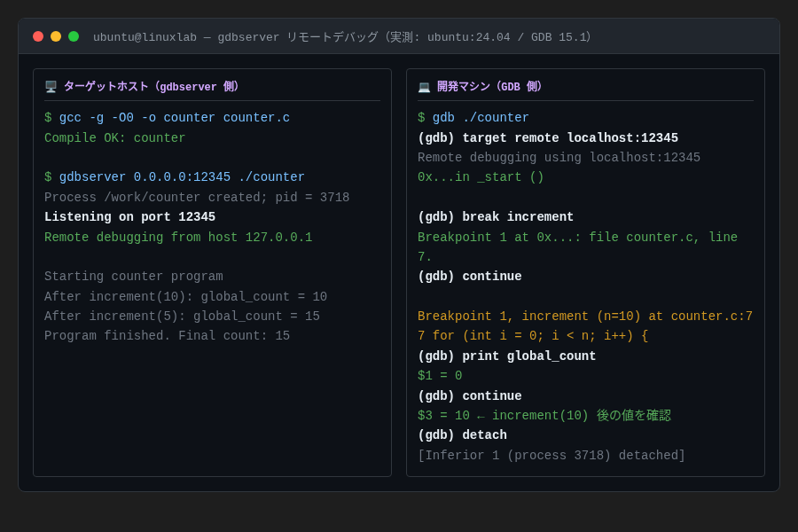Click the second '(gdb) continue' after $1 = 0
This screenshot has width=798, height=532.
pyautogui.click(x=470, y=396)
